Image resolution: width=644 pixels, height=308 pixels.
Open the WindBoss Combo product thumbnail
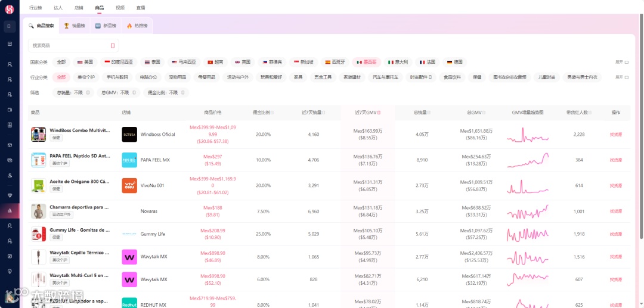pos(38,135)
